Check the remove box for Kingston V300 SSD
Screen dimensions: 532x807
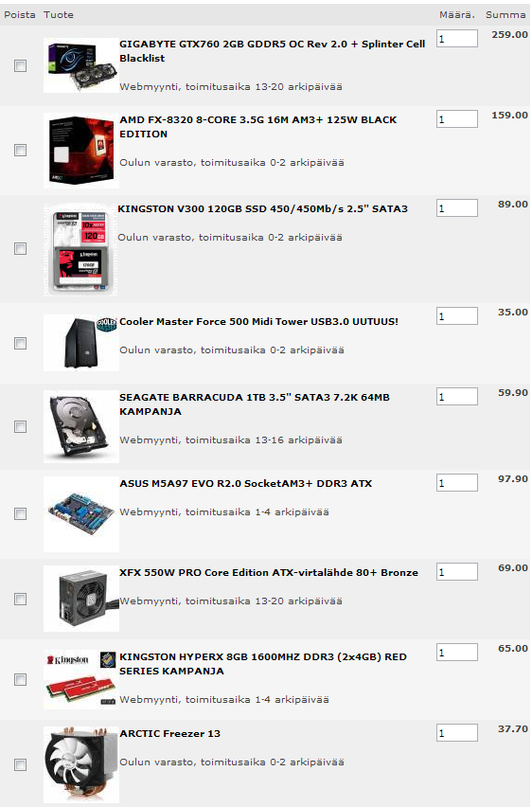pyautogui.click(x=20, y=248)
